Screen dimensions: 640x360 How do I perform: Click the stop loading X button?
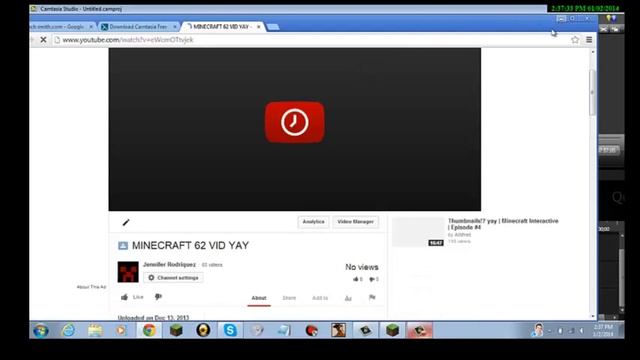pos(43,40)
